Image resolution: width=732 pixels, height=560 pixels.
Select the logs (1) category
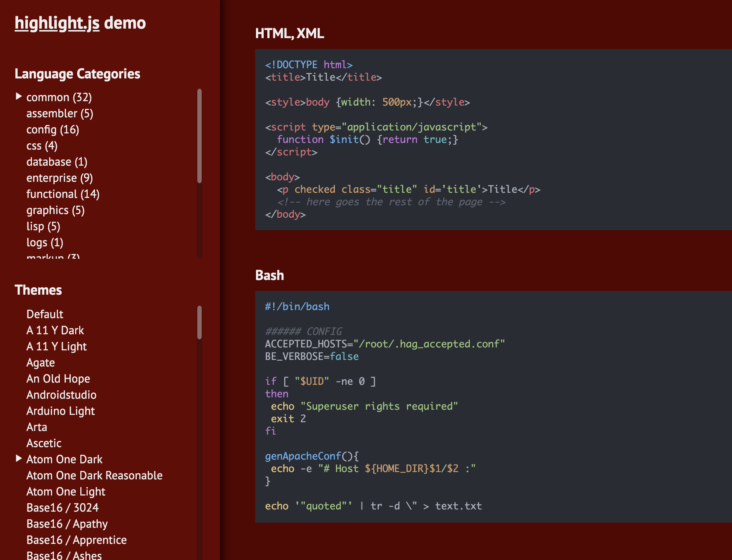click(45, 243)
